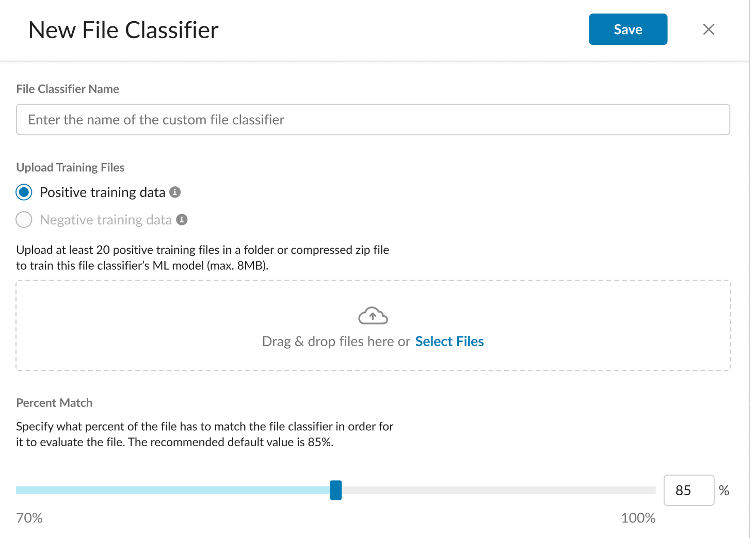Click the 70% minimum slider label

(x=29, y=518)
